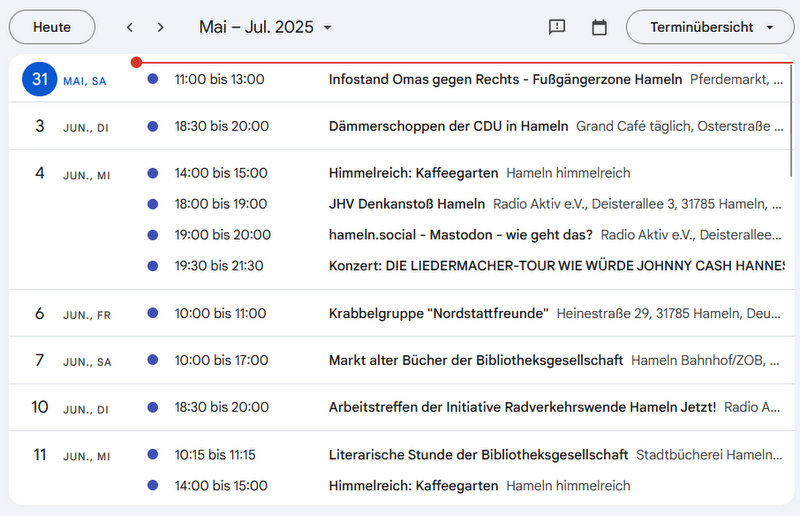Click the Heute button
The image size is (800, 516).
(52, 27)
